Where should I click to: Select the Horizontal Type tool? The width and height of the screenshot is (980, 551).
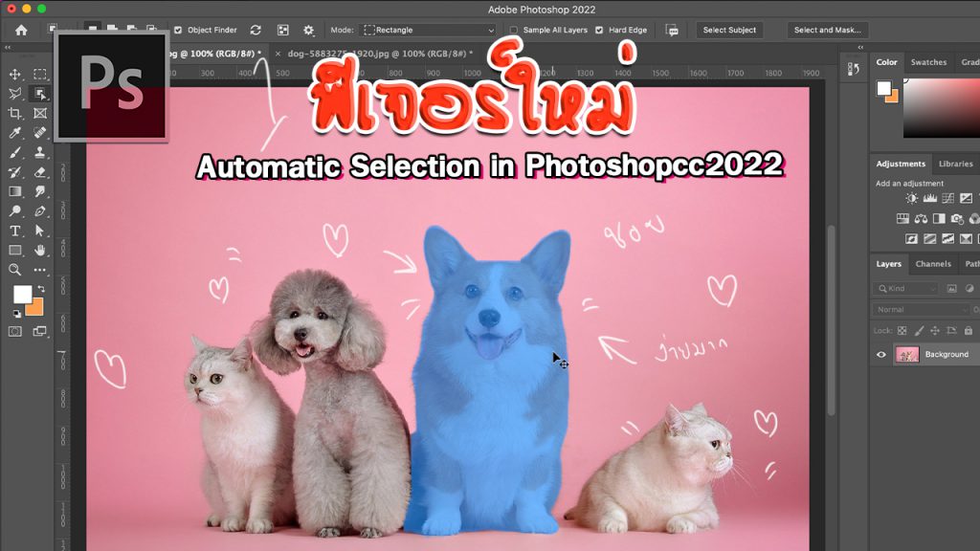click(x=15, y=231)
